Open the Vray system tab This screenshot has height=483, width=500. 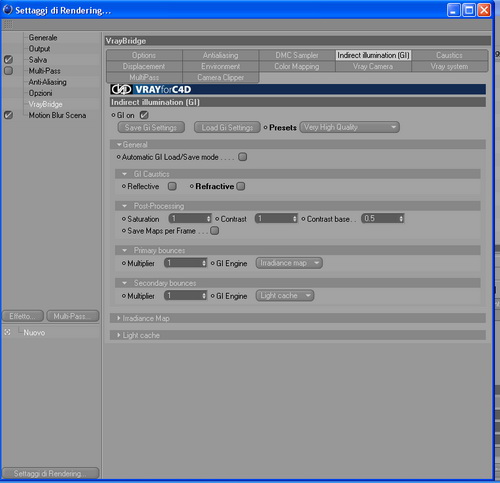tap(449, 66)
